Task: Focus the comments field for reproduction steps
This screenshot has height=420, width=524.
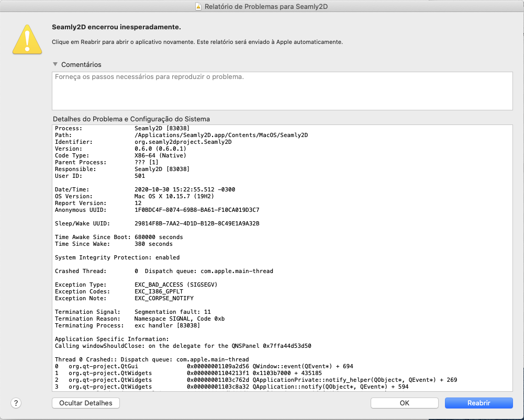Action: (x=282, y=91)
